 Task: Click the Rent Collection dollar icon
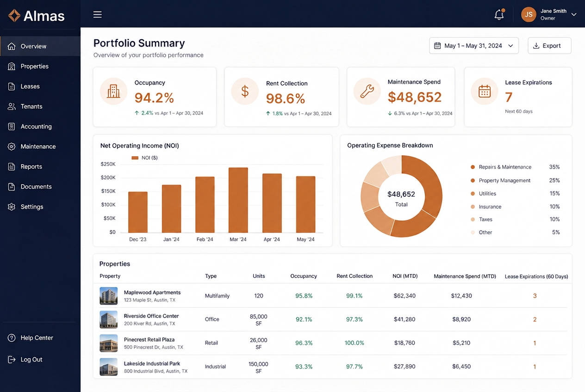(x=245, y=91)
